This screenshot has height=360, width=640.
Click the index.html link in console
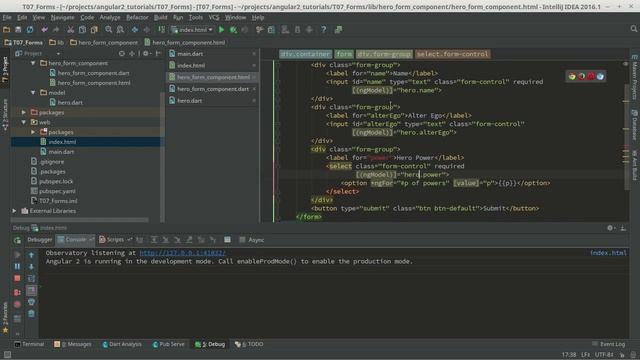click(608, 253)
